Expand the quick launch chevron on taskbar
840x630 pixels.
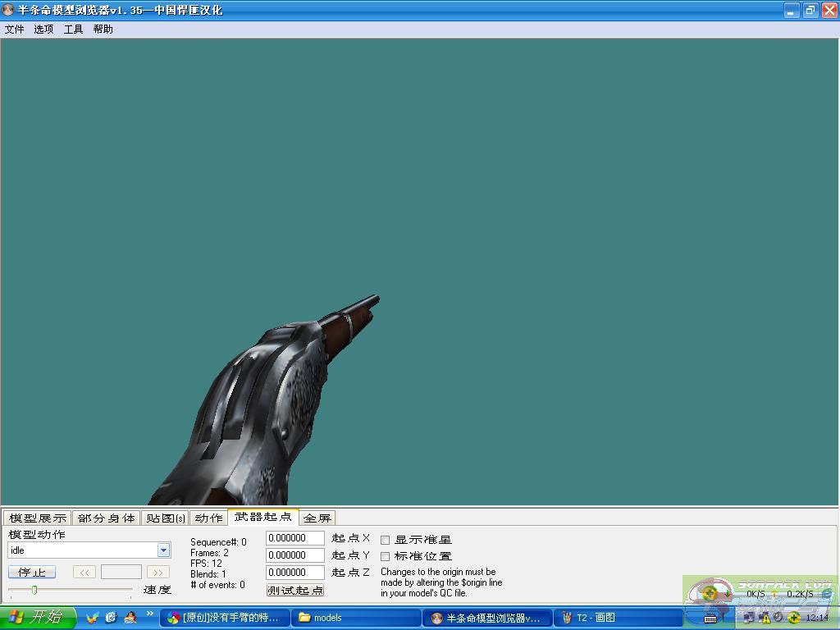(x=150, y=614)
